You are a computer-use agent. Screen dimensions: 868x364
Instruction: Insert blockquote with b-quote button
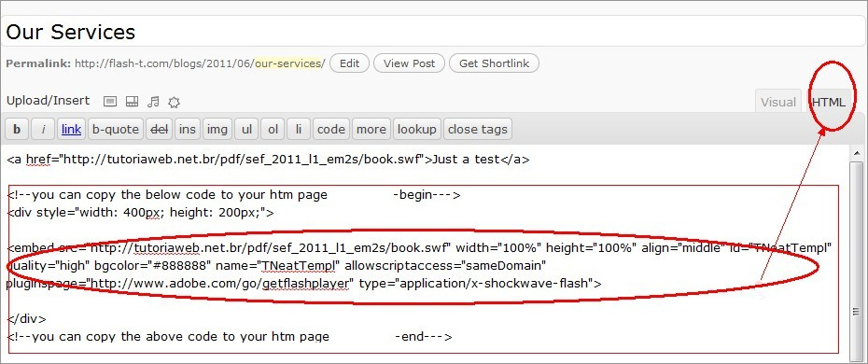[x=116, y=130]
